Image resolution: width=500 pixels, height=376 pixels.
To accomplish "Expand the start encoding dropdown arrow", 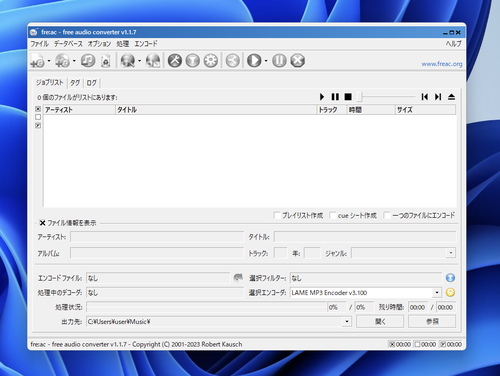I will click(266, 61).
